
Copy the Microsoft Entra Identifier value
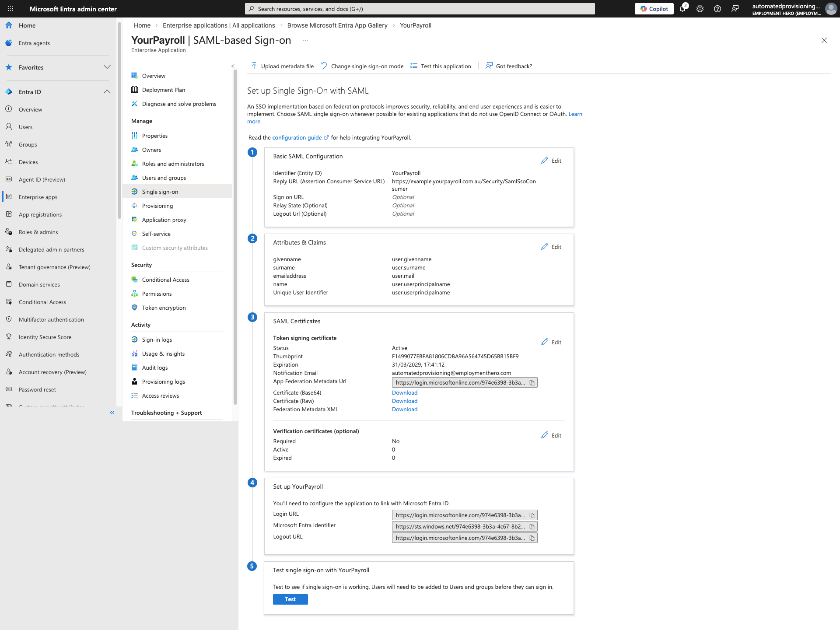pyautogui.click(x=532, y=527)
